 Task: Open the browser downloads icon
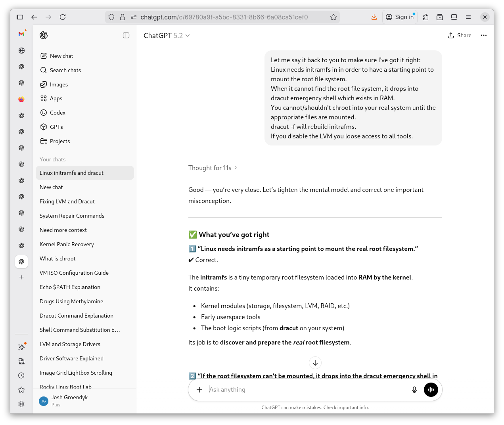374,17
